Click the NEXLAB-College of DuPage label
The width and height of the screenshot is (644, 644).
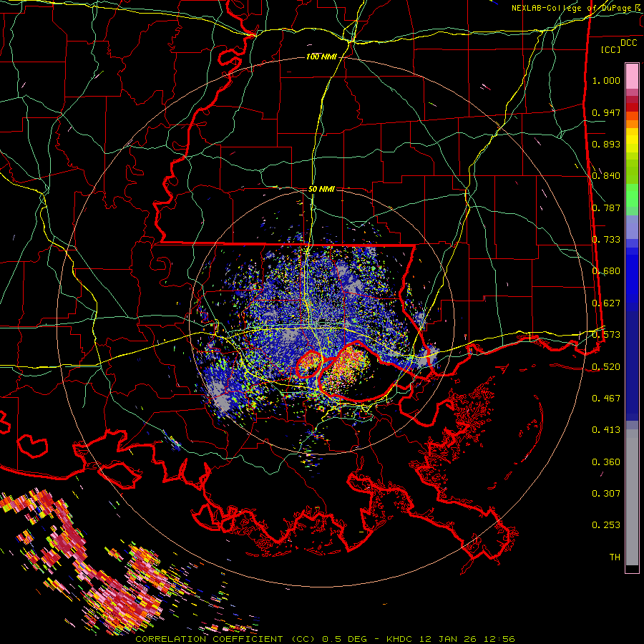point(577,8)
